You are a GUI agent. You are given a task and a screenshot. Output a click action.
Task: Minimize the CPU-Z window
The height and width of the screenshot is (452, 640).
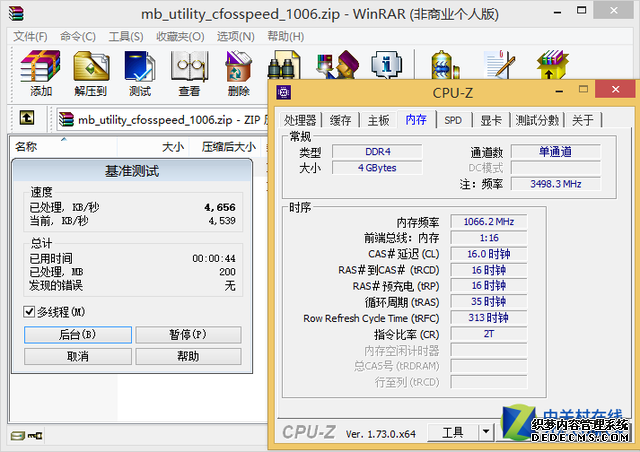(560, 91)
